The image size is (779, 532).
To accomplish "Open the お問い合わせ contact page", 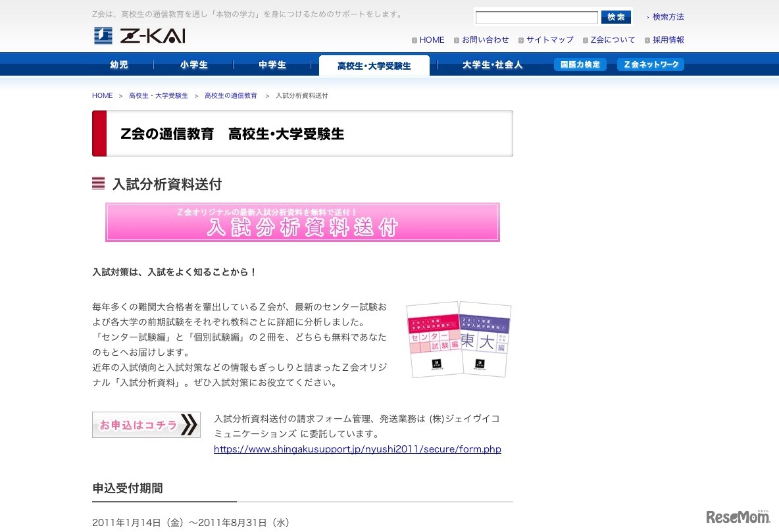I will tap(484, 39).
